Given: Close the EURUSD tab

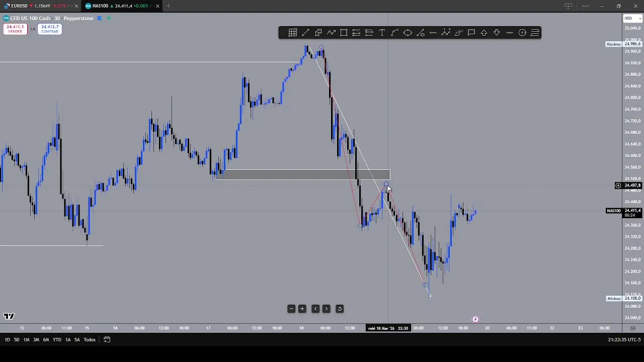Looking at the screenshot, I should click(x=76, y=6).
